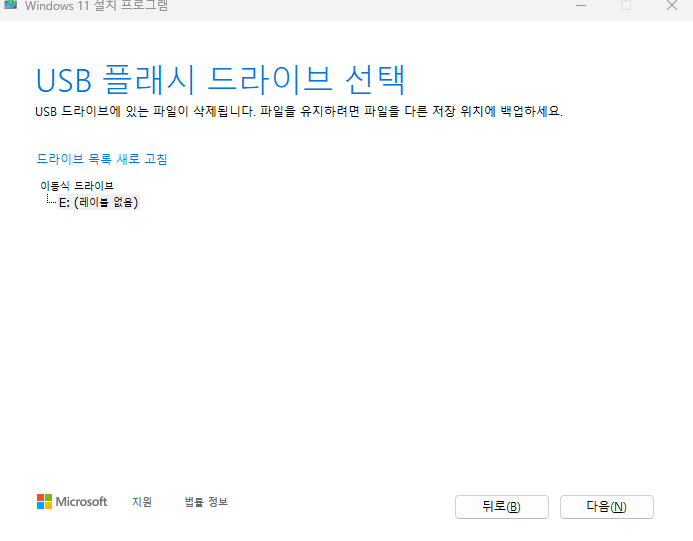Go back with 뒤로(B) button
Screen dimensions: 693x541
point(502,507)
